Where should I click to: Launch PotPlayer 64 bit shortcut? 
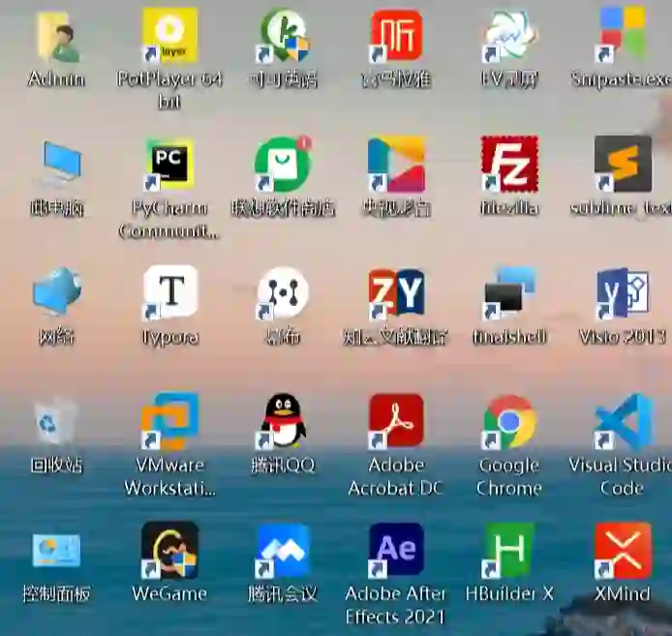point(170,35)
